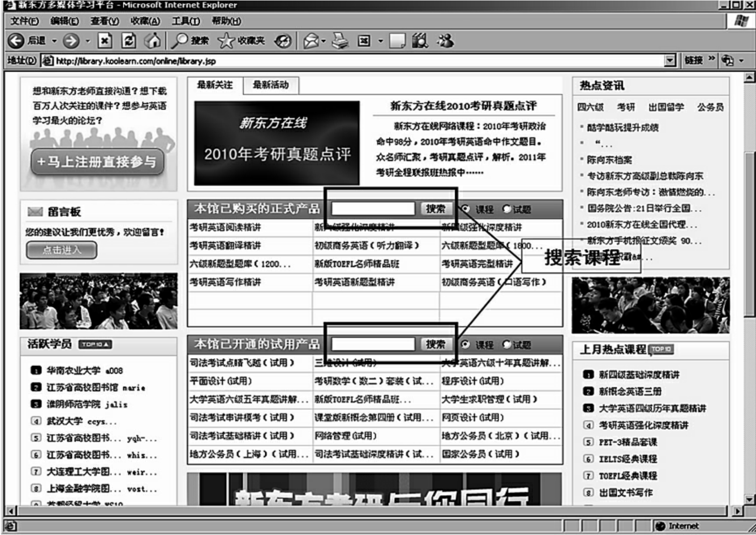
Task: Select 试题 radio for 已购买的正式产品 search
Action: (x=506, y=209)
